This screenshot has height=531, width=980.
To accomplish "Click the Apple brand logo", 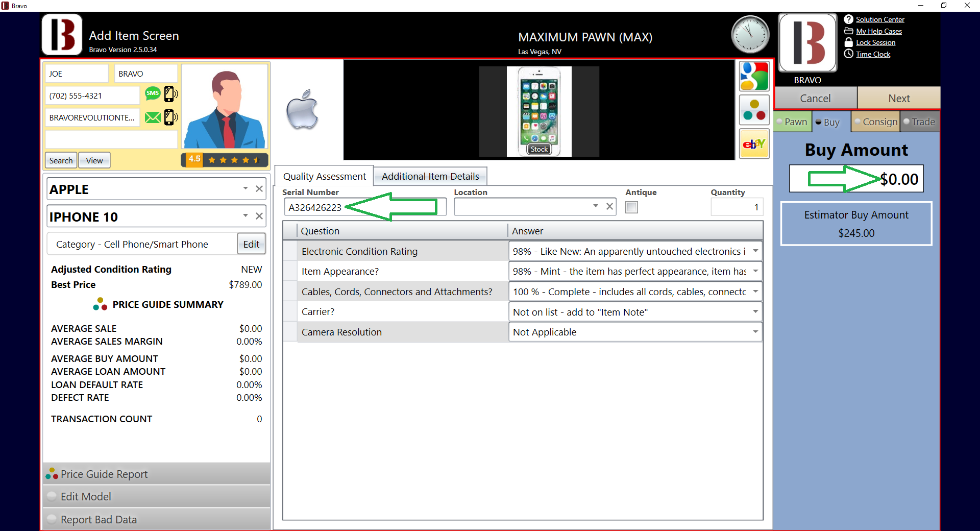I will pos(302,109).
